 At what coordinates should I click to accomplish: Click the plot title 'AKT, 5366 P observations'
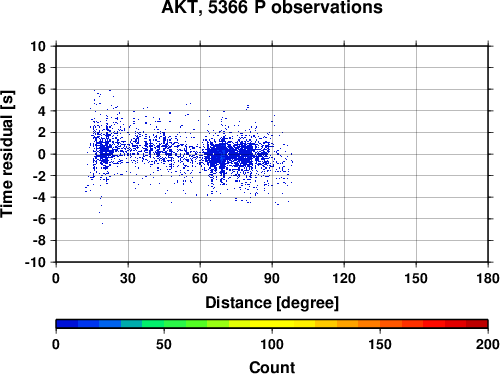tap(272, 7)
